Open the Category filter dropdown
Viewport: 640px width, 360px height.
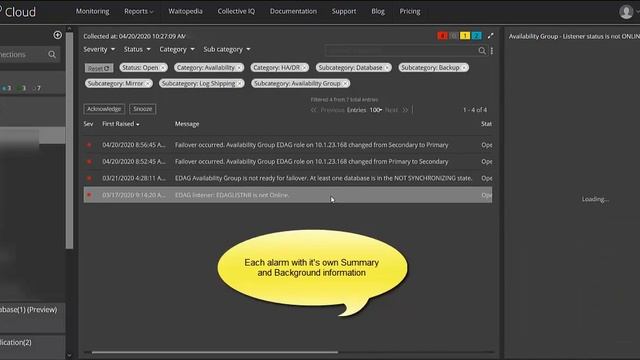(177, 49)
